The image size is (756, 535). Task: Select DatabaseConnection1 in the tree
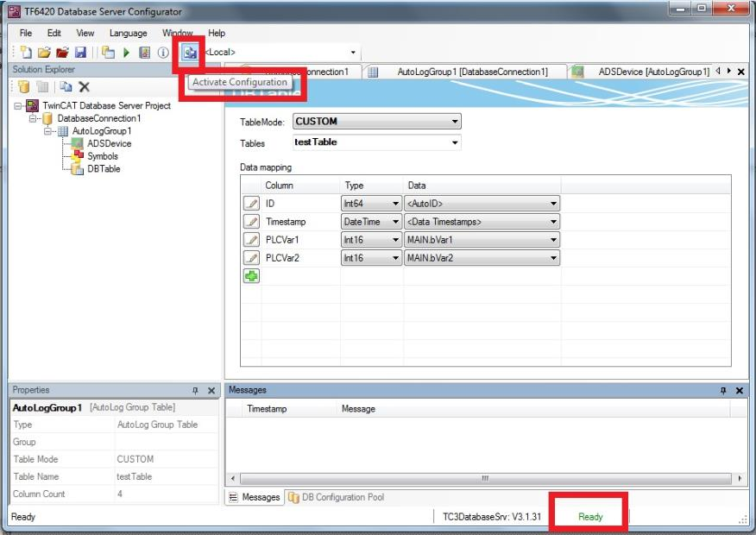click(x=99, y=118)
